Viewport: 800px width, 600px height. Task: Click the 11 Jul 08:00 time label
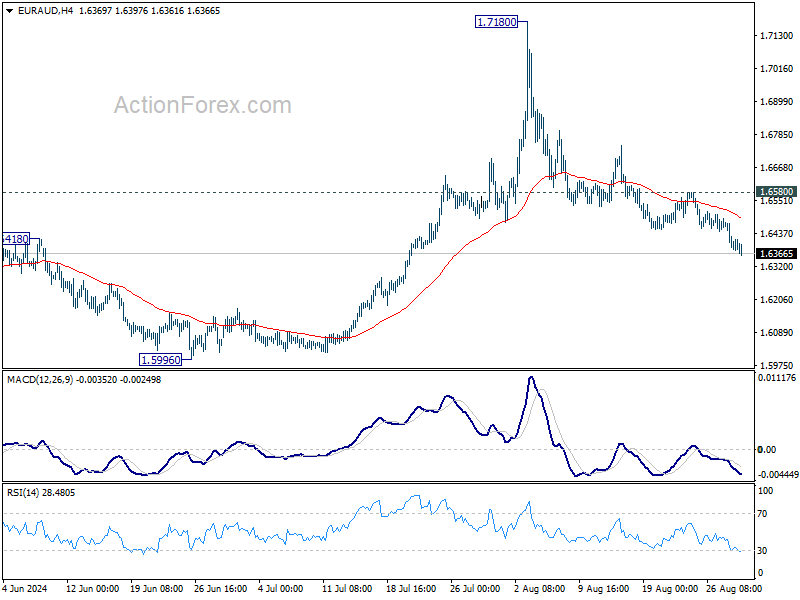pyautogui.click(x=347, y=589)
